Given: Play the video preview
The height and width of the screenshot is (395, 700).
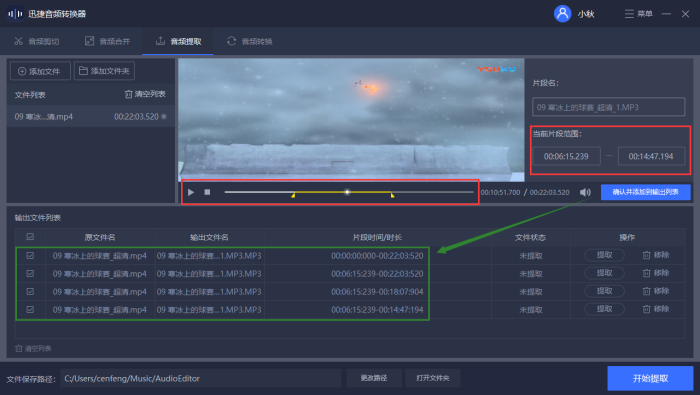Looking at the screenshot, I should pyautogui.click(x=191, y=192).
